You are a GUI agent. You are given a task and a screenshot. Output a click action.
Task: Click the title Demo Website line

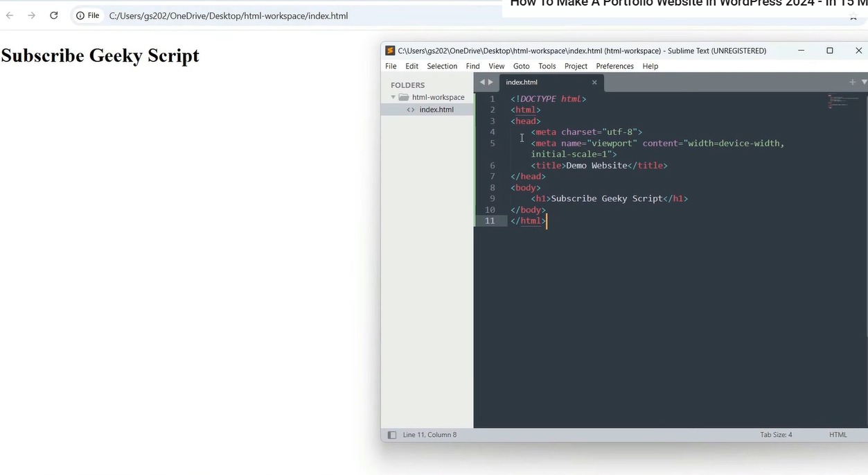pyautogui.click(x=599, y=165)
